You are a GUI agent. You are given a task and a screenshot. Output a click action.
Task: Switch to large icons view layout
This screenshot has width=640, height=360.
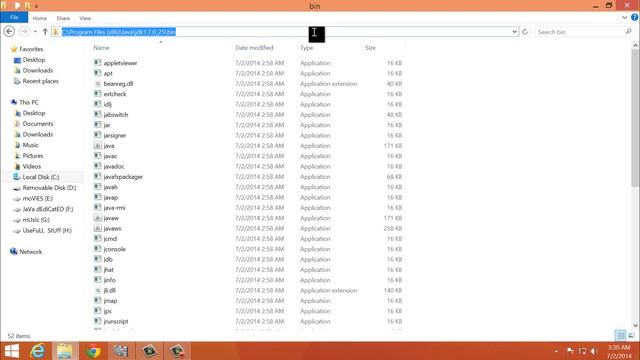(x=631, y=336)
